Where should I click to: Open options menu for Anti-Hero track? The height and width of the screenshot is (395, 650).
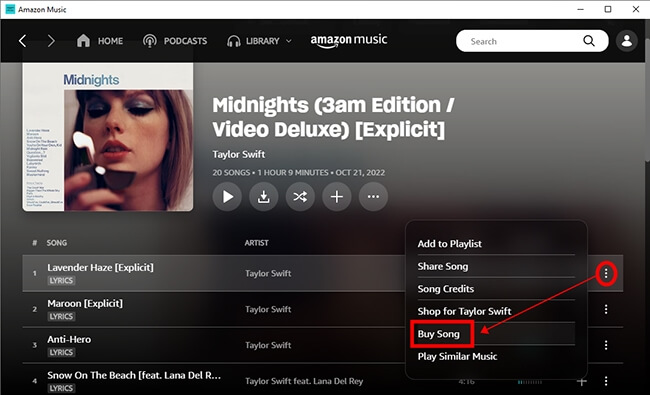606,345
